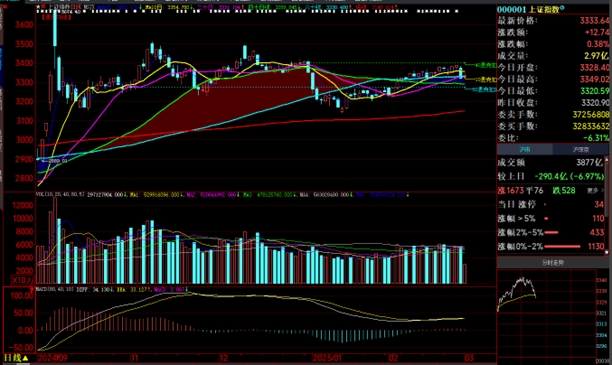Image resolution: width=612 pixels, height=365 pixels.
Task: Click the red question icon beside MACD label
Action: pyautogui.click(x=32, y=290)
